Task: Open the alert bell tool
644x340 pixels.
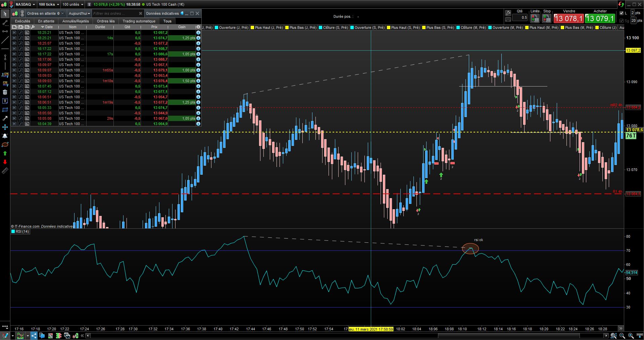Action: pyautogui.click(x=5, y=136)
